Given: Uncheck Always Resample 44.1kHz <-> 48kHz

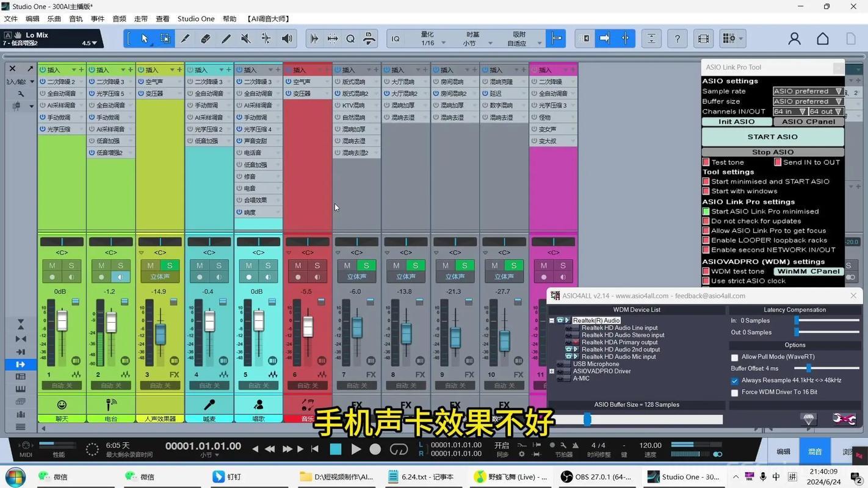Looking at the screenshot, I should 735,381.
